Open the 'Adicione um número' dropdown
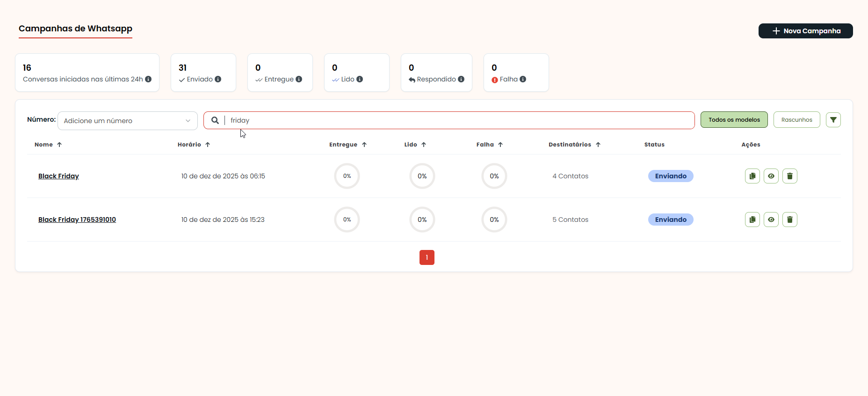 127,121
